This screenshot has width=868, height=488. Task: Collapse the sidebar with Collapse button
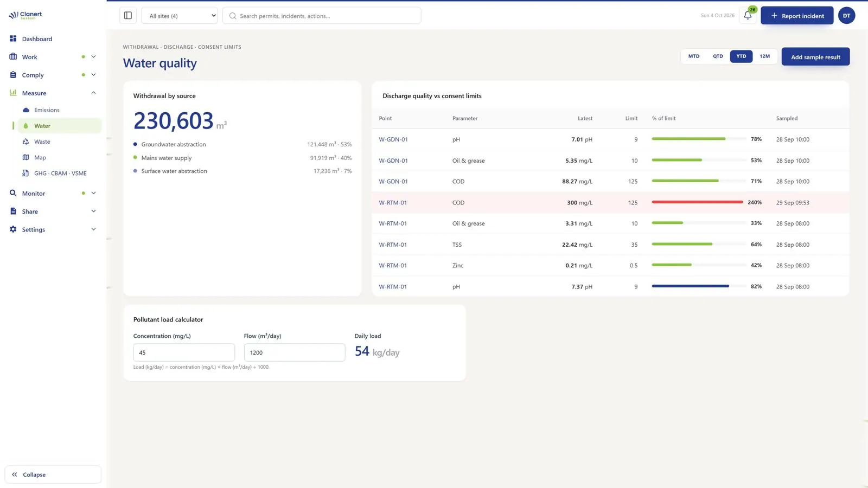53,474
